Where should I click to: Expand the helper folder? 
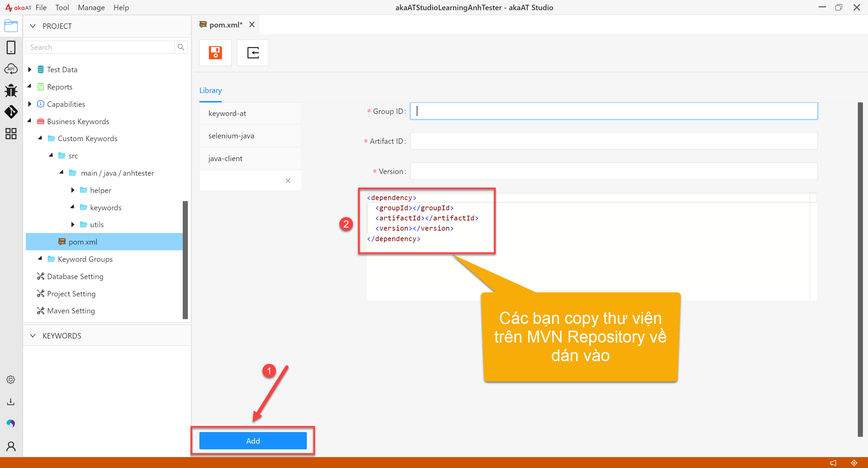73,190
